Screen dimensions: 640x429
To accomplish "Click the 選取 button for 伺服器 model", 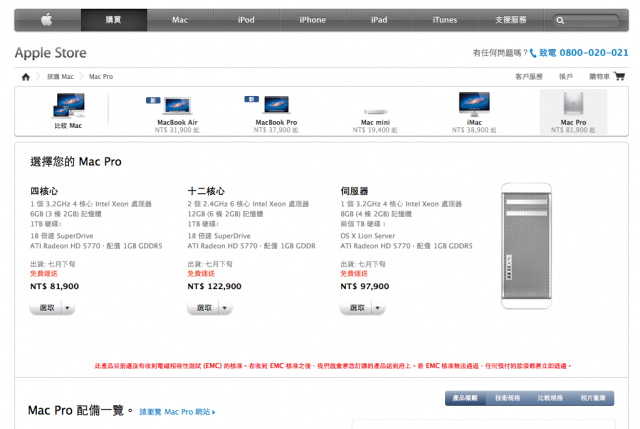I will tap(356, 308).
